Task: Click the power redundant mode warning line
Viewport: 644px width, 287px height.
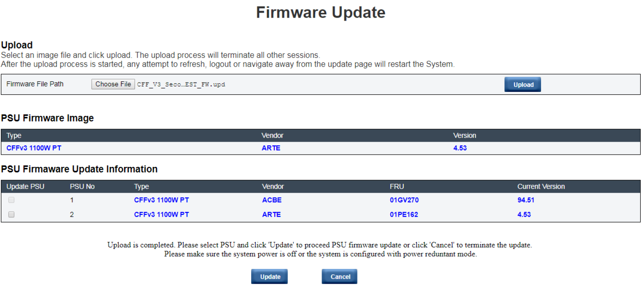Action: (x=320, y=254)
